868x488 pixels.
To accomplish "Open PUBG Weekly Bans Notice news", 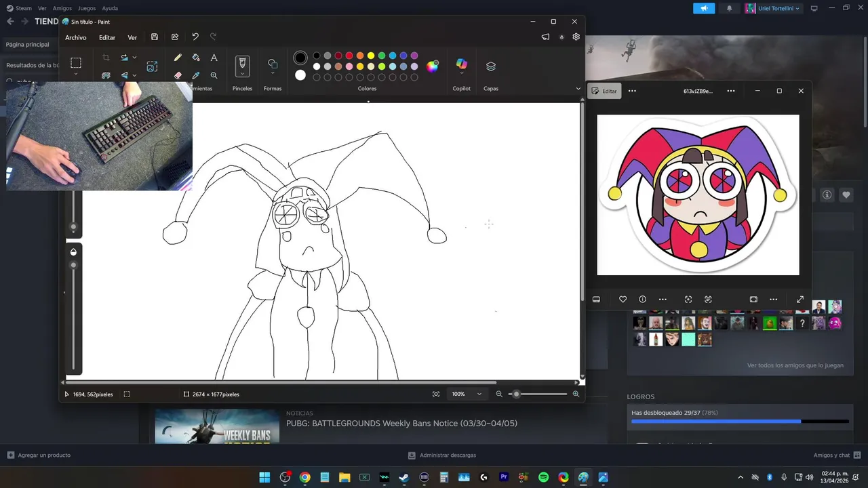I will (x=401, y=424).
